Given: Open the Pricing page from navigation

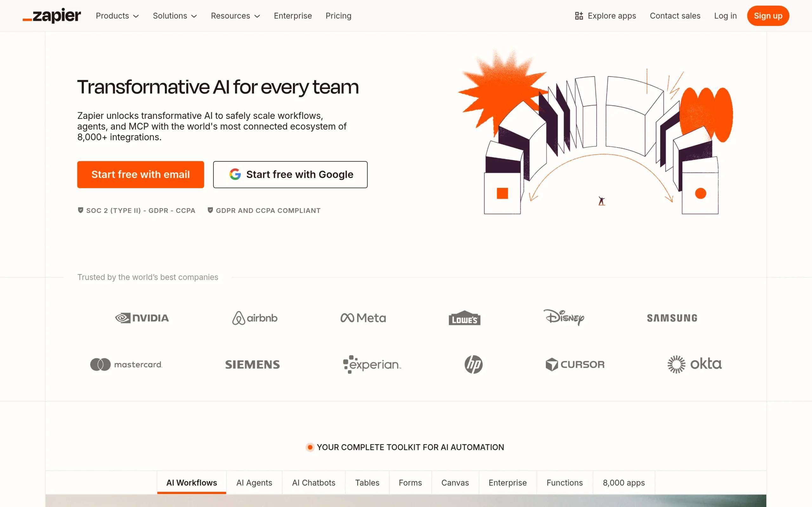Looking at the screenshot, I should click(338, 16).
